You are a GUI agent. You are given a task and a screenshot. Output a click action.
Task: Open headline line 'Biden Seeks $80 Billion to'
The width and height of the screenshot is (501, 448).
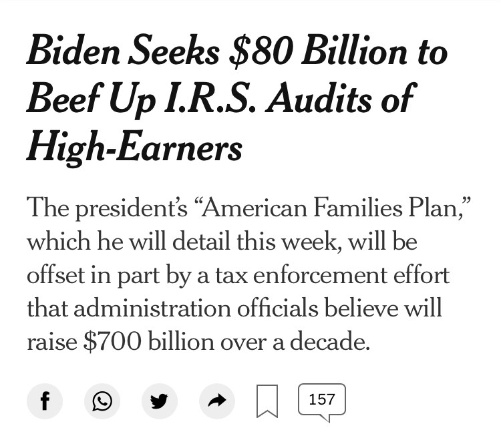tap(236, 51)
